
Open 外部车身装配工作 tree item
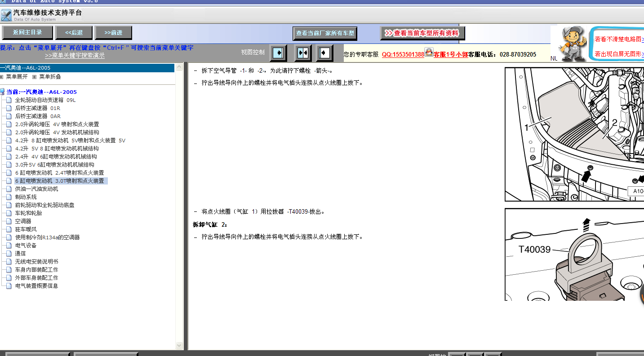[36, 278]
